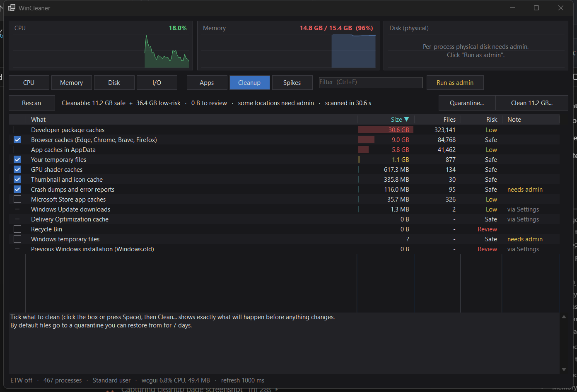Tick the Developer package caches checkbox
Image resolution: width=577 pixels, height=392 pixels.
17,130
